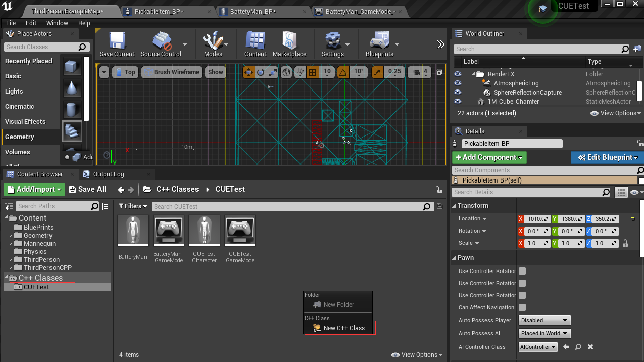Open the Auto Possess Player dropdown
This screenshot has width=644, height=362.
coord(544,320)
